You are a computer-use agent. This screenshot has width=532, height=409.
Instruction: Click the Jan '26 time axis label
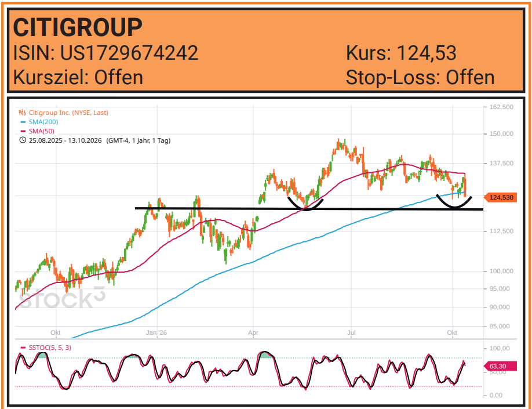tap(156, 332)
